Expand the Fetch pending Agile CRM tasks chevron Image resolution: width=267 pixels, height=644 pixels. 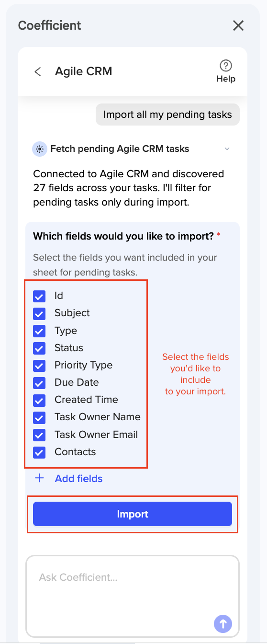[227, 149]
